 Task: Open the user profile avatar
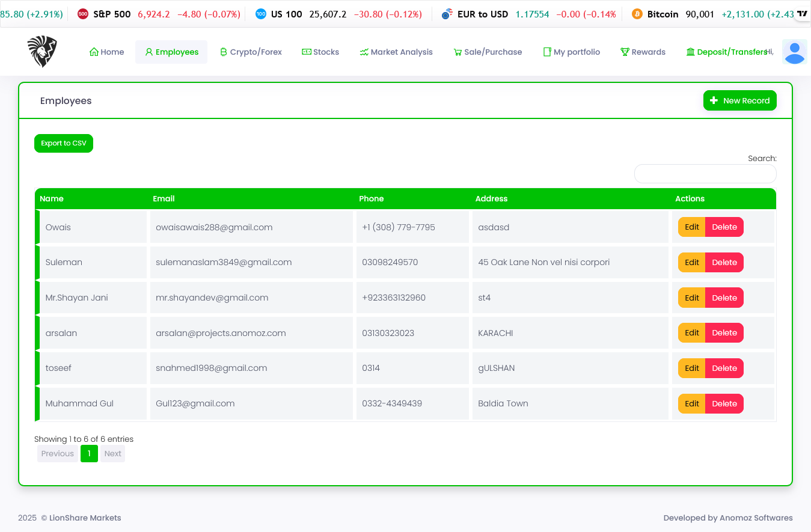(x=794, y=52)
